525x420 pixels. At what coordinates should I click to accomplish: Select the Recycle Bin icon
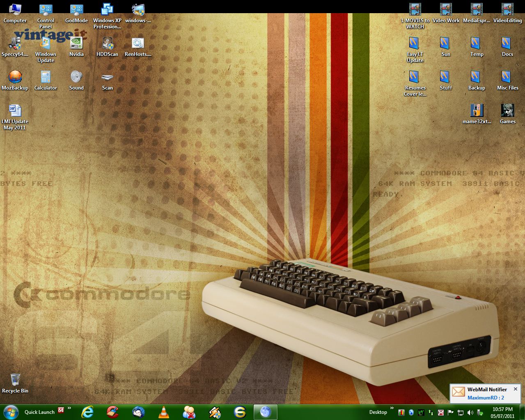point(15,384)
